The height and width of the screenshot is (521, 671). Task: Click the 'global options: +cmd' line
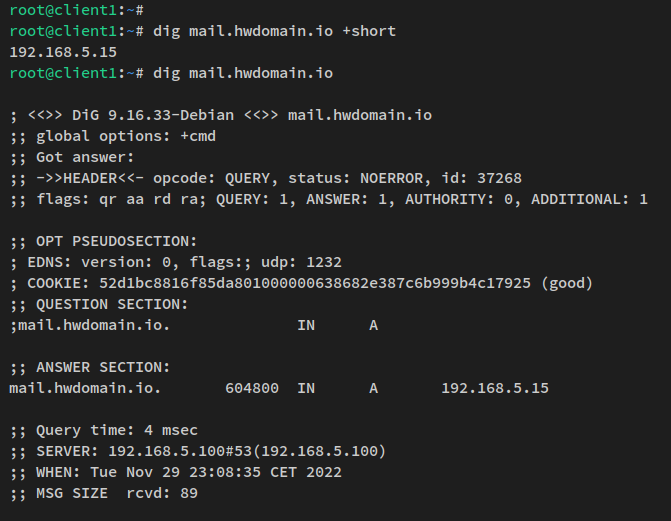click(x=125, y=136)
